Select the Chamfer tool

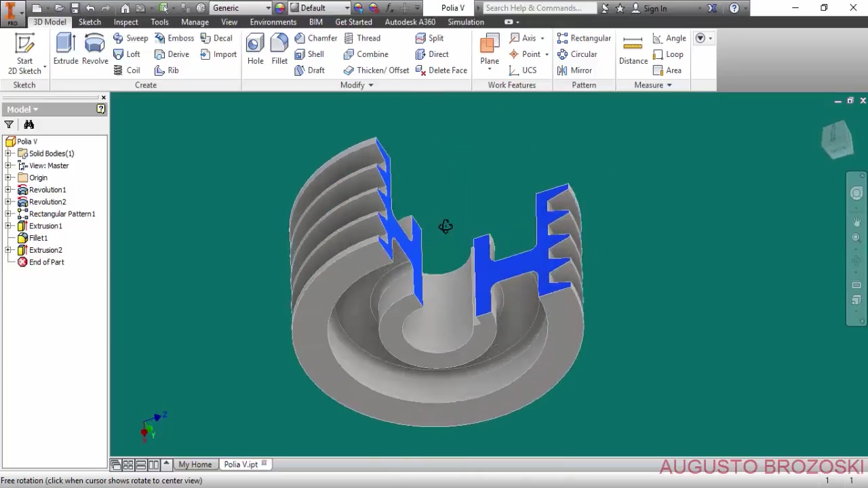[x=315, y=38]
